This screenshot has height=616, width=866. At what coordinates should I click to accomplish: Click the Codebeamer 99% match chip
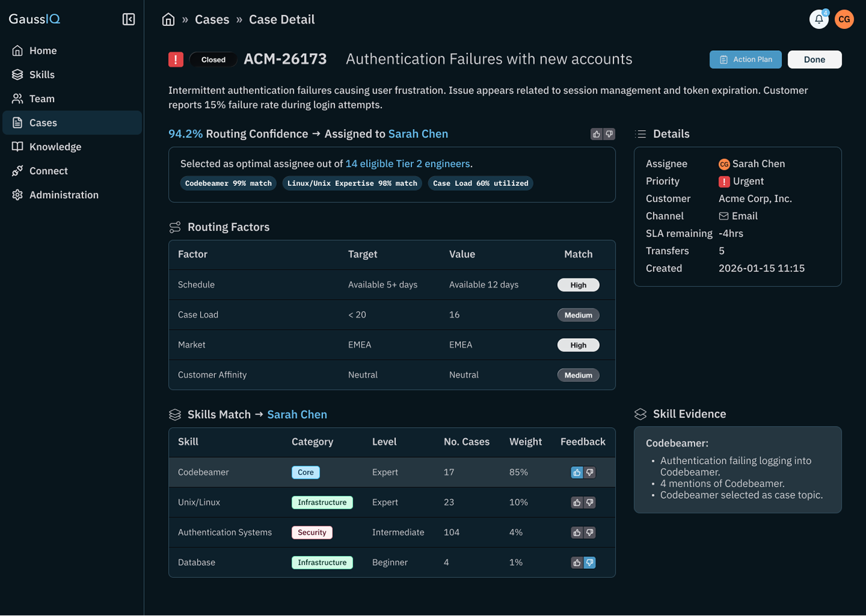tap(228, 184)
